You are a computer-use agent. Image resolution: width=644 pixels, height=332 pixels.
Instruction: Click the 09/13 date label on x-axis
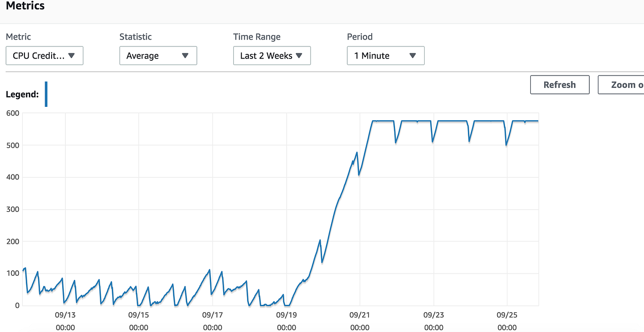(x=65, y=315)
